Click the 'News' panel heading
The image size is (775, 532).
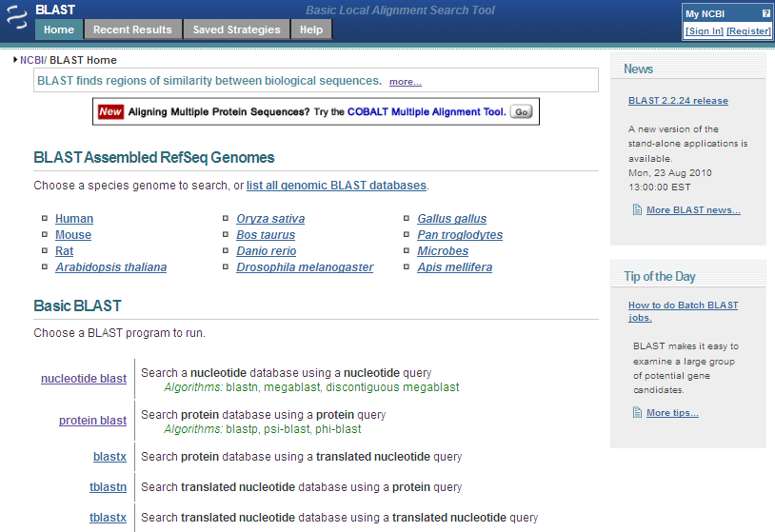click(638, 69)
